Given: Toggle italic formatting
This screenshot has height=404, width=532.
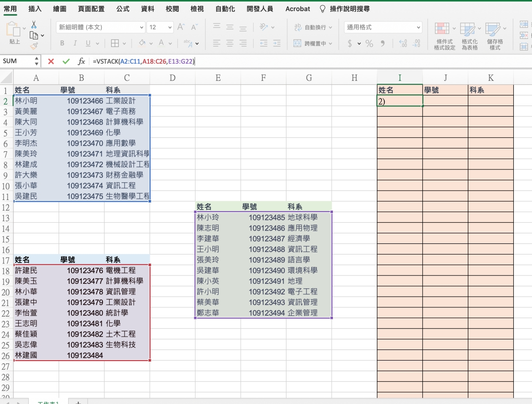Looking at the screenshot, I should pos(75,43).
